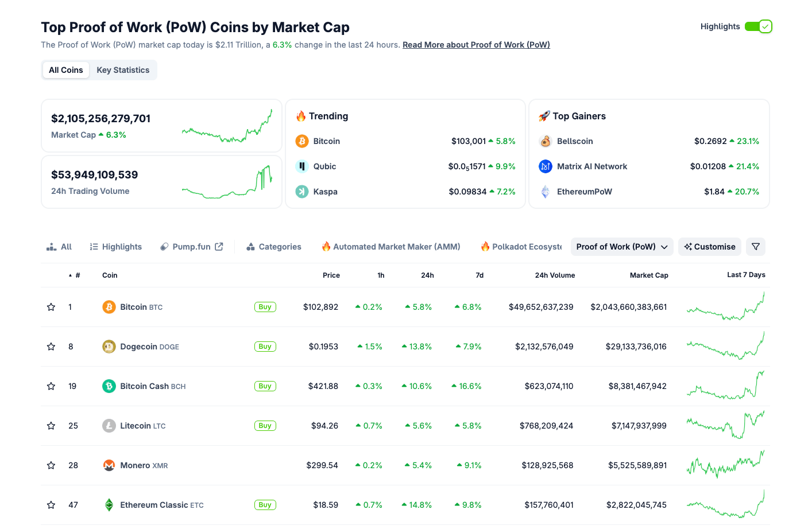Sort the table by rank column arrow
This screenshot has width=812, height=529.
(70, 275)
